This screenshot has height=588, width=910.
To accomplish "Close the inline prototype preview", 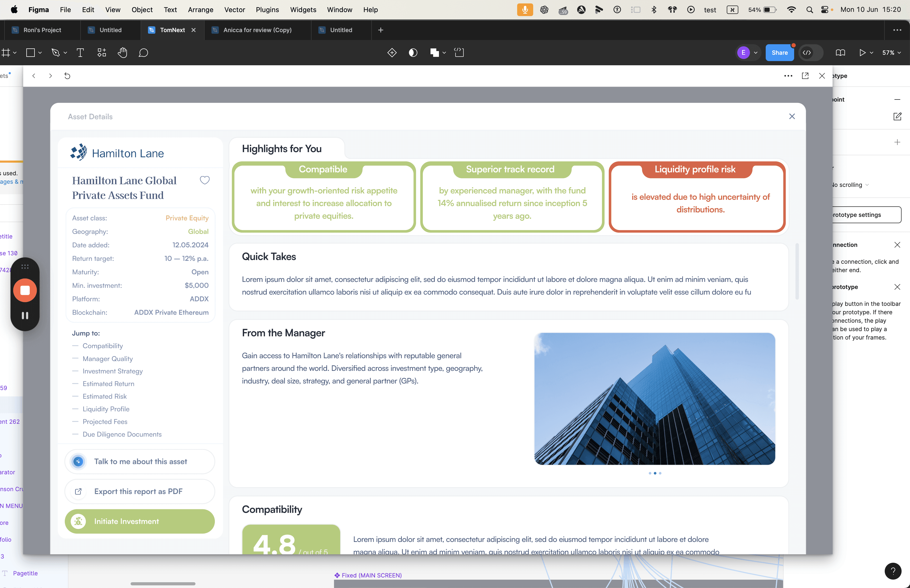I will click(x=822, y=76).
